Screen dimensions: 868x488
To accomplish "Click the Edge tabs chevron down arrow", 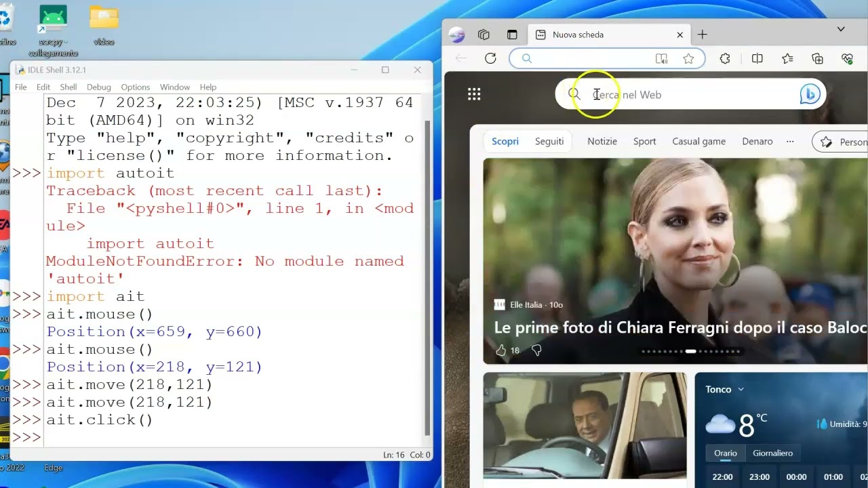I will click(x=841, y=29).
